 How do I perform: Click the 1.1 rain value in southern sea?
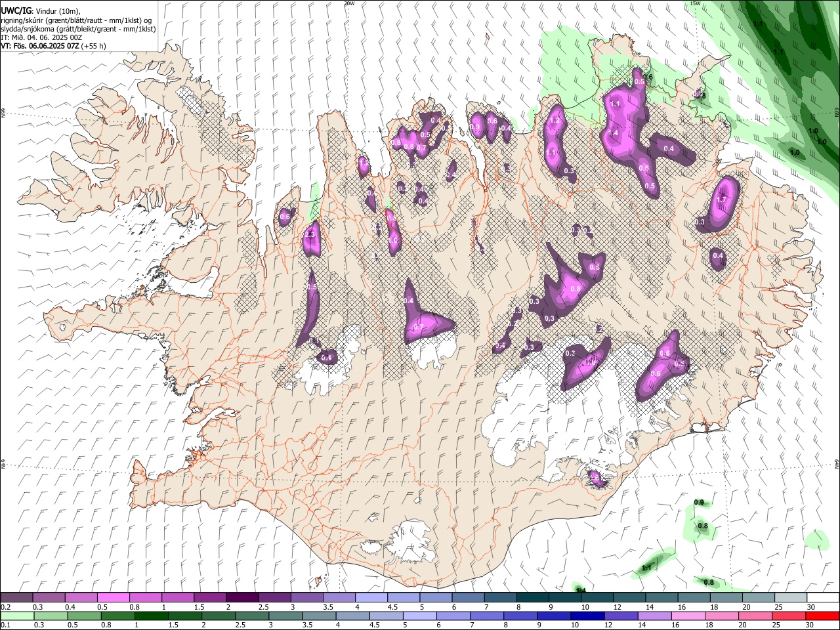(x=646, y=568)
